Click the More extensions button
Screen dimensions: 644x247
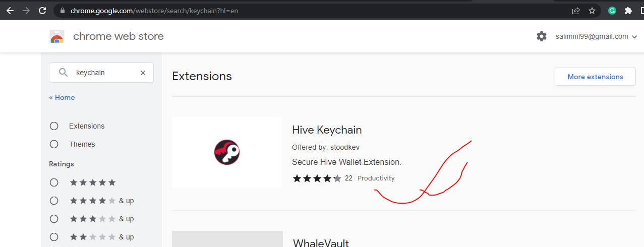[595, 77]
